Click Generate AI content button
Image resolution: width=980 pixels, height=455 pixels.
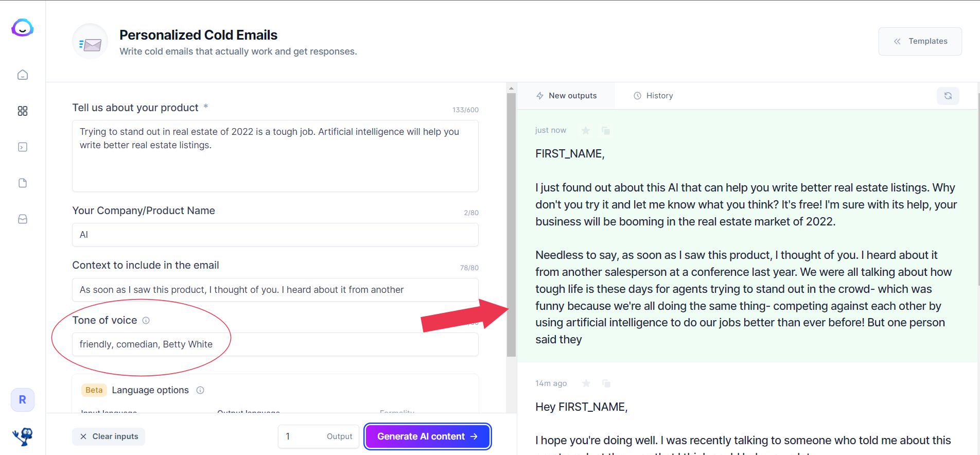(x=428, y=436)
